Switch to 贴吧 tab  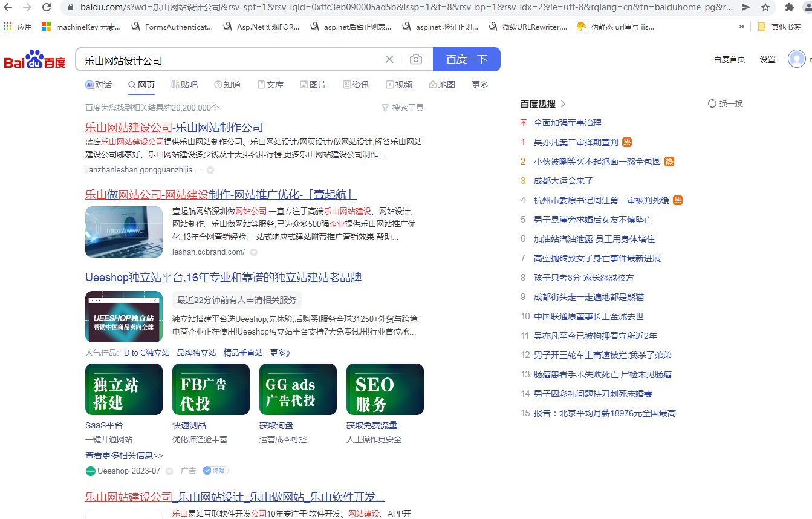coord(184,85)
